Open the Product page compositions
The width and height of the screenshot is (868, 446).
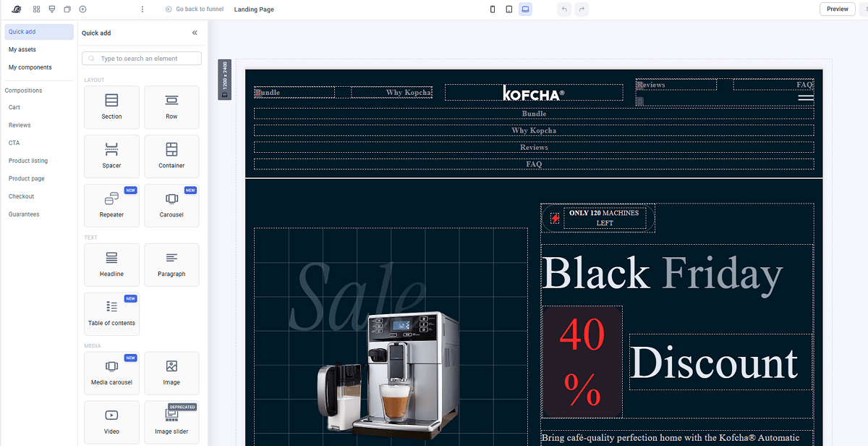click(27, 179)
